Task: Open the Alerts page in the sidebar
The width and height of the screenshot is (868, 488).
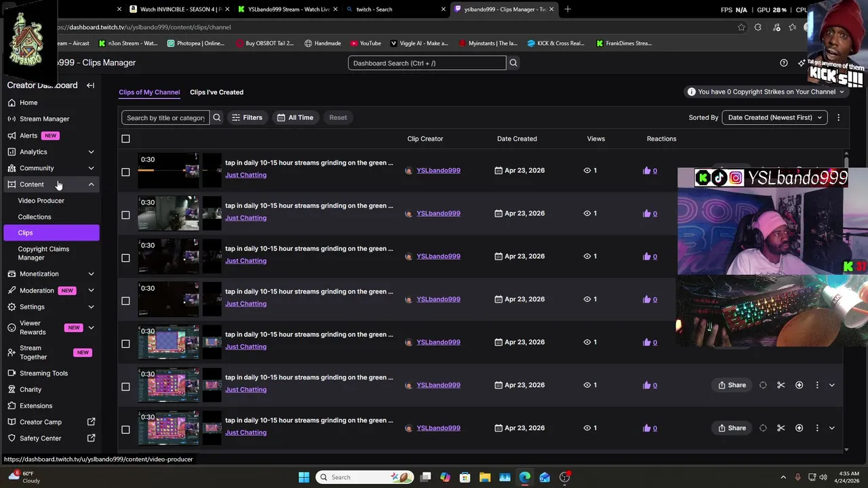Action: (x=28, y=136)
